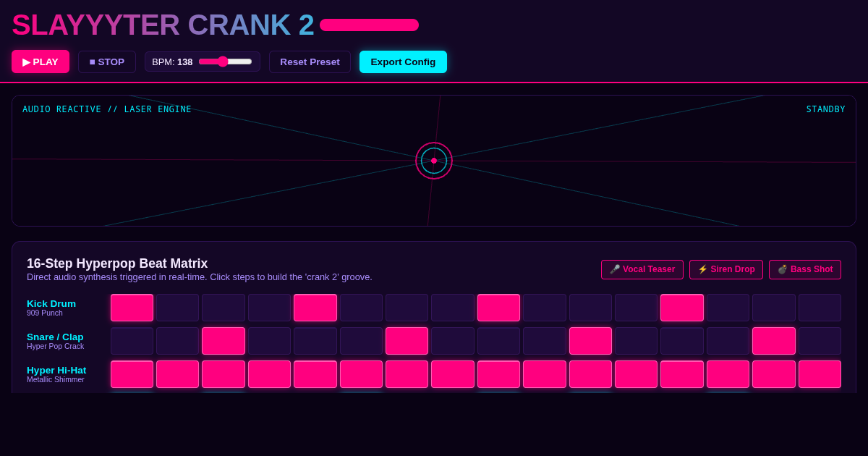868x456 pixels.
Task: Click the Reset Preset button
Action: click(310, 62)
